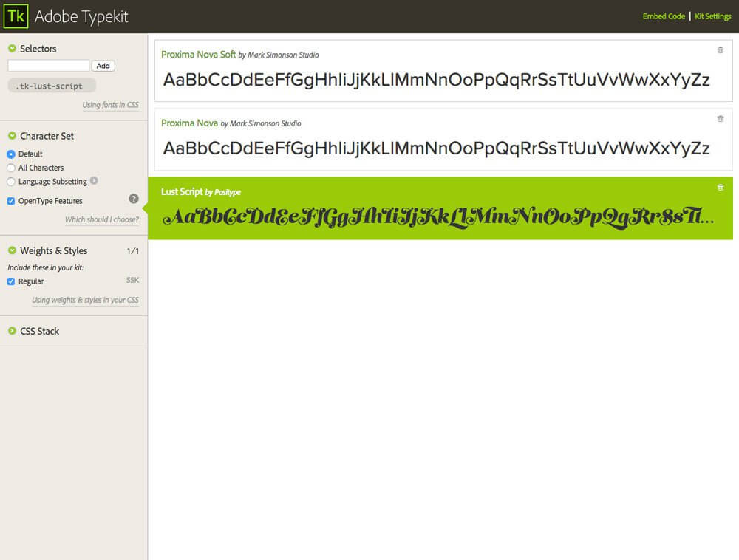Open Using weights & styles in your CSS

click(x=85, y=300)
